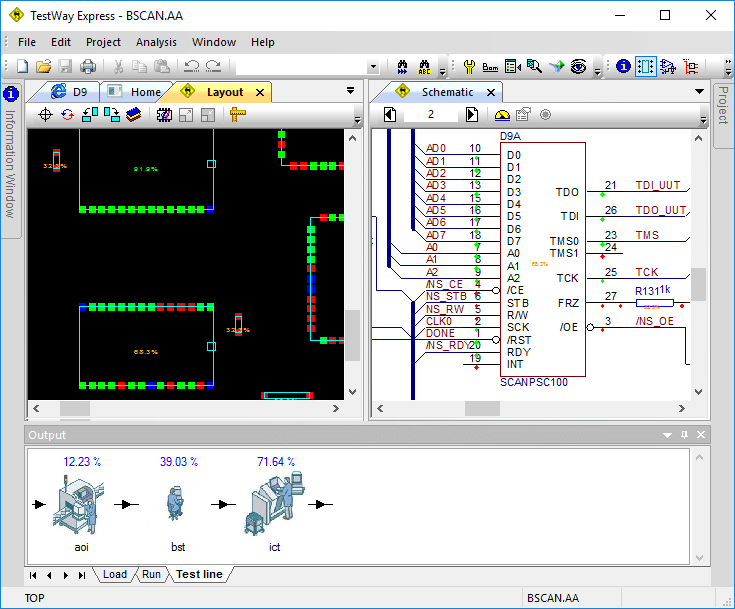The height and width of the screenshot is (609, 735).
Task: Close the Output panel
Action: (701, 435)
